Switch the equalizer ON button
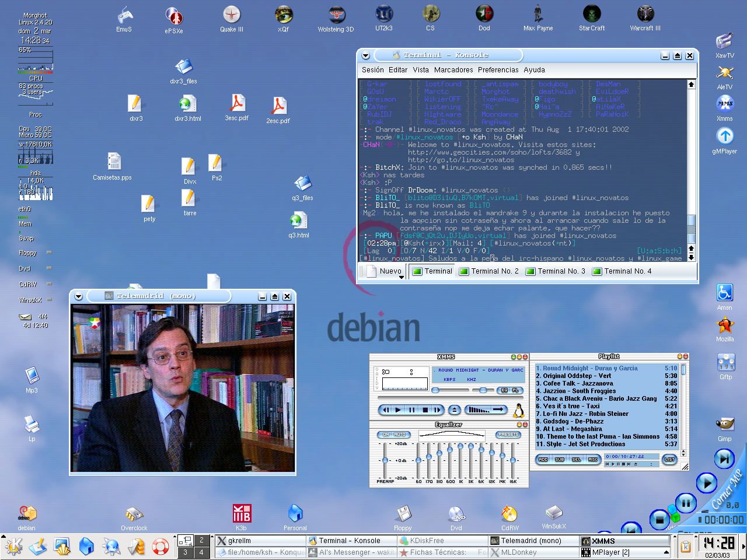Image resolution: width=747 pixels, height=560 pixels. pyautogui.click(x=385, y=435)
